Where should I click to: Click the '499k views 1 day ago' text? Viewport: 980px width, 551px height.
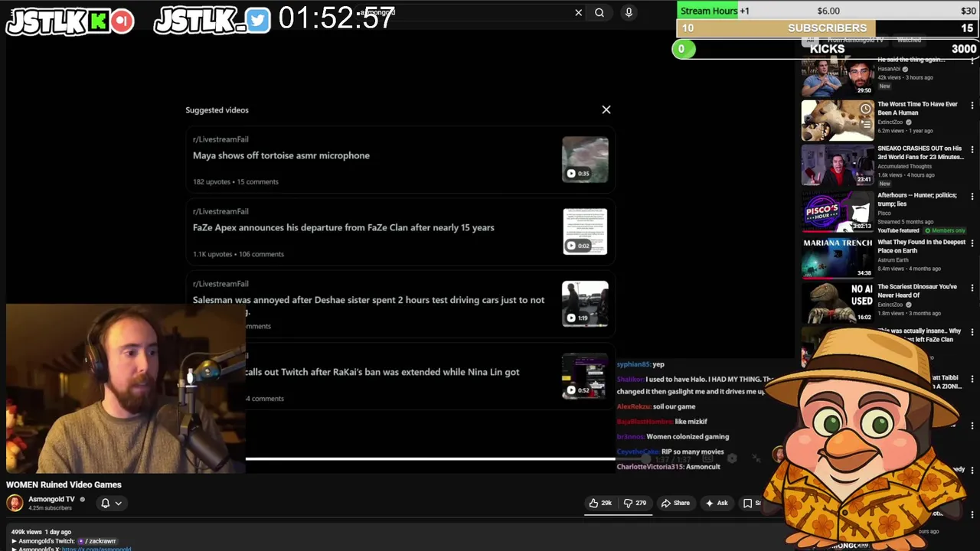pyautogui.click(x=41, y=532)
